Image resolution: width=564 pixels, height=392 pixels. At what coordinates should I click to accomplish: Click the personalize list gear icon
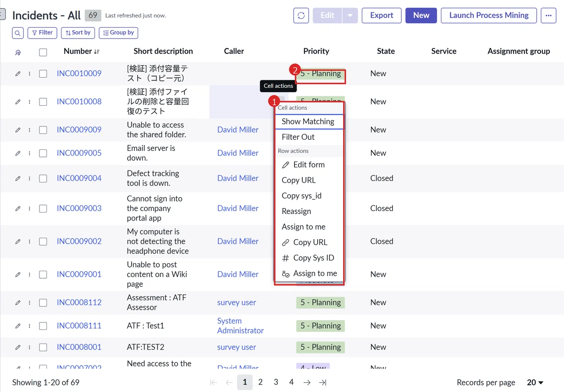[18, 52]
